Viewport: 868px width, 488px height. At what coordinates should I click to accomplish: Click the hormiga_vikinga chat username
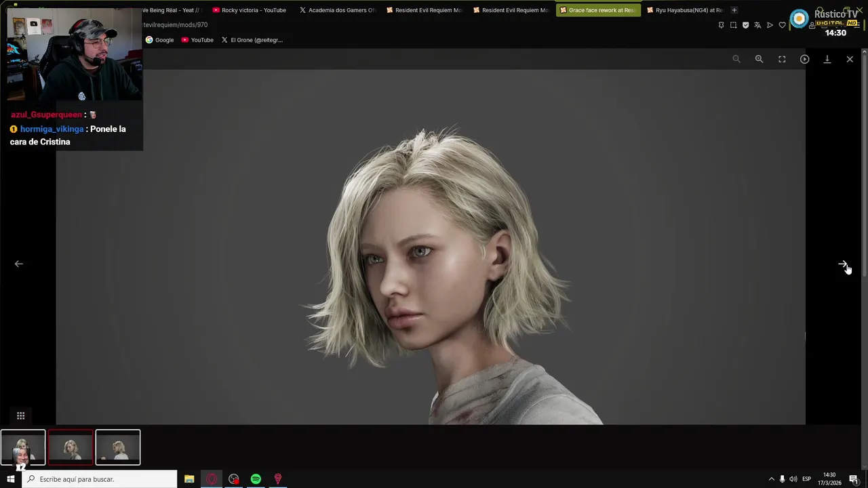point(52,129)
